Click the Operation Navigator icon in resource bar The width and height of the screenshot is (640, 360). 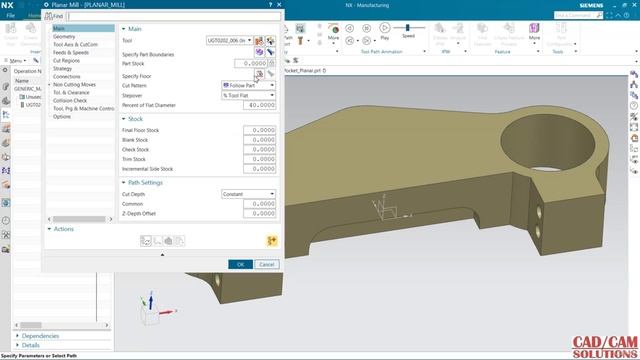pos(6,115)
